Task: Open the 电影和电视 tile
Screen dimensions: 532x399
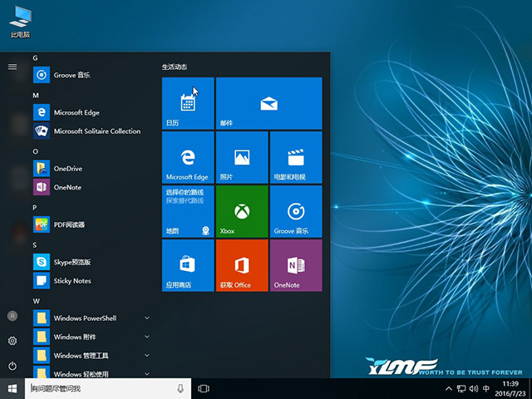Action: point(295,157)
